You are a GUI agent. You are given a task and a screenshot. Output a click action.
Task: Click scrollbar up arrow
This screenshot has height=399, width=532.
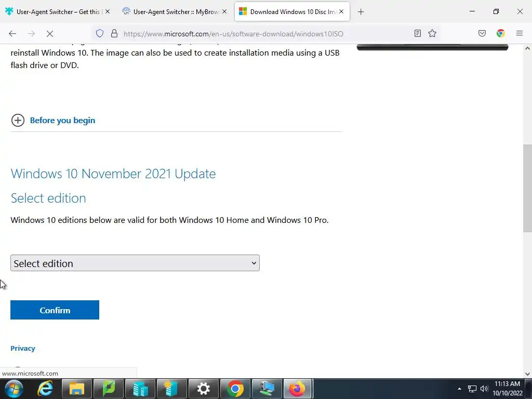[x=527, y=48]
